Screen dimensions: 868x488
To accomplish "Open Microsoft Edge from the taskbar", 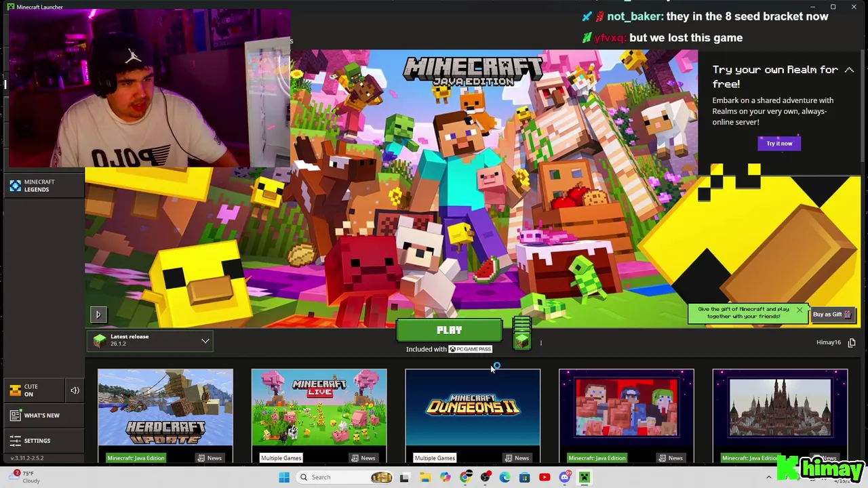I will point(505,477).
